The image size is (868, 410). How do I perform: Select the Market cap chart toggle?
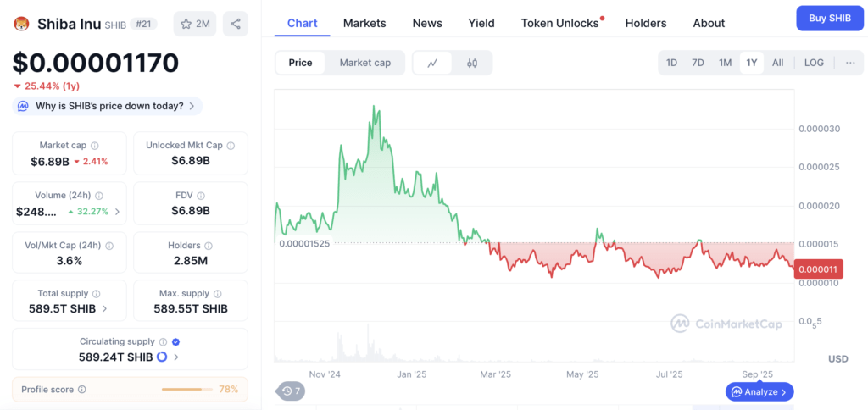tap(365, 63)
